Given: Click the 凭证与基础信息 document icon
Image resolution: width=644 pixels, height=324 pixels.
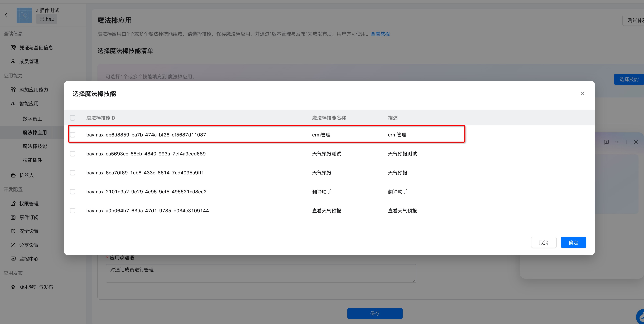Looking at the screenshot, I should 13,47.
